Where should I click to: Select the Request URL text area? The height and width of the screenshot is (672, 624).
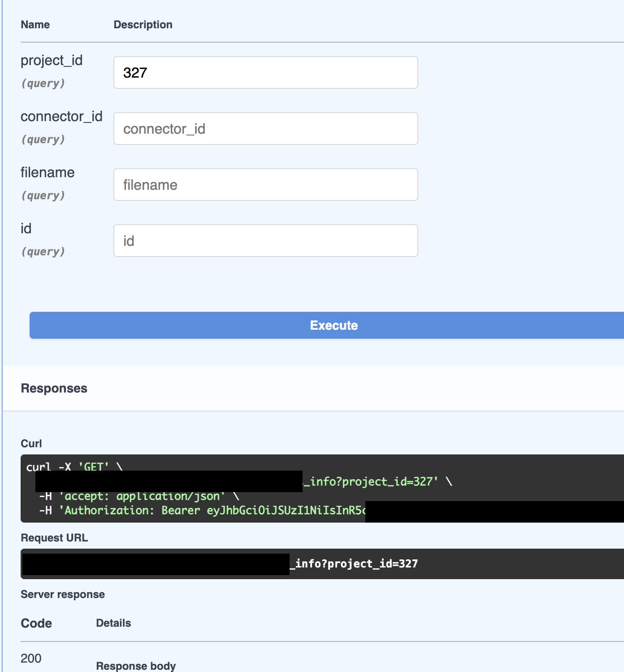tap(314, 563)
